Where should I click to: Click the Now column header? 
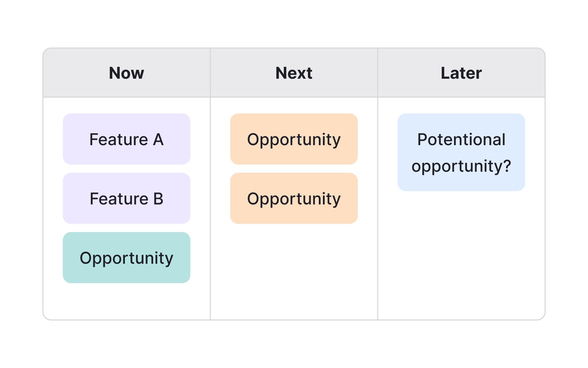click(x=127, y=73)
